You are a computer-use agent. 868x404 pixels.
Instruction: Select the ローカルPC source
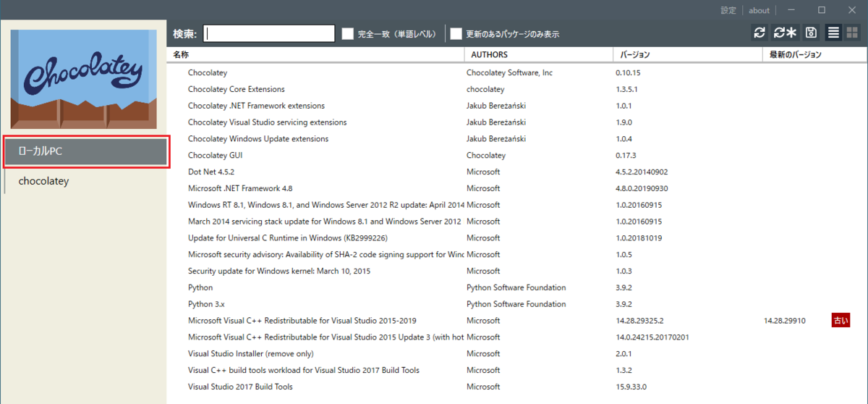click(x=85, y=152)
